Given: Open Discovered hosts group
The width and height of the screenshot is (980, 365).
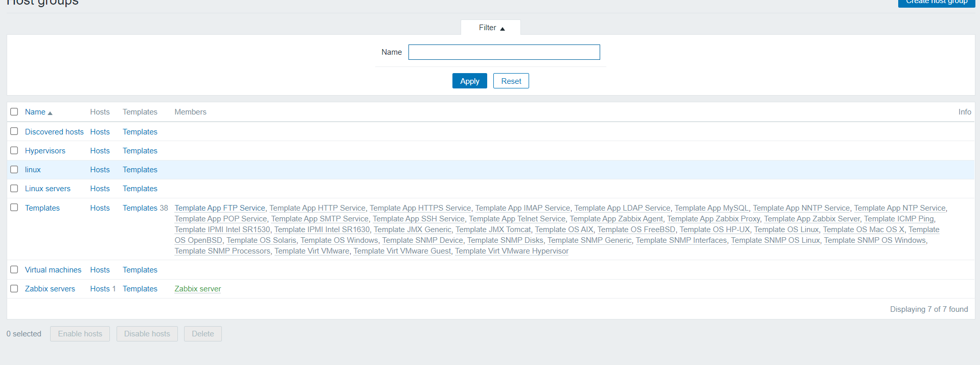Looking at the screenshot, I should point(54,132).
